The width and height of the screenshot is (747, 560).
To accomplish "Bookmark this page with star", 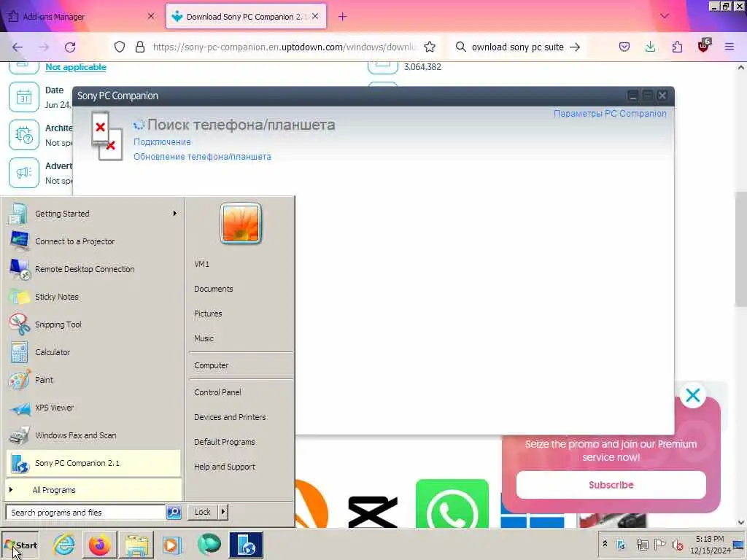I will click(430, 47).
